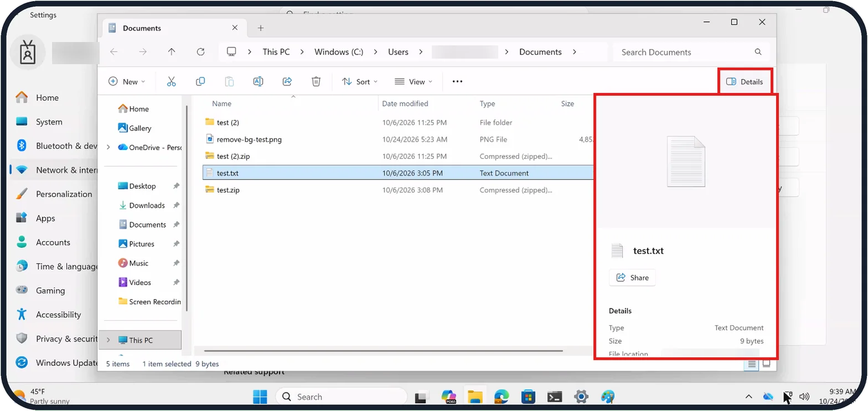Screen dimensions: 868x411
Task: Click the Copy icon in Explorer toolbar
Action: coord(200,81)
